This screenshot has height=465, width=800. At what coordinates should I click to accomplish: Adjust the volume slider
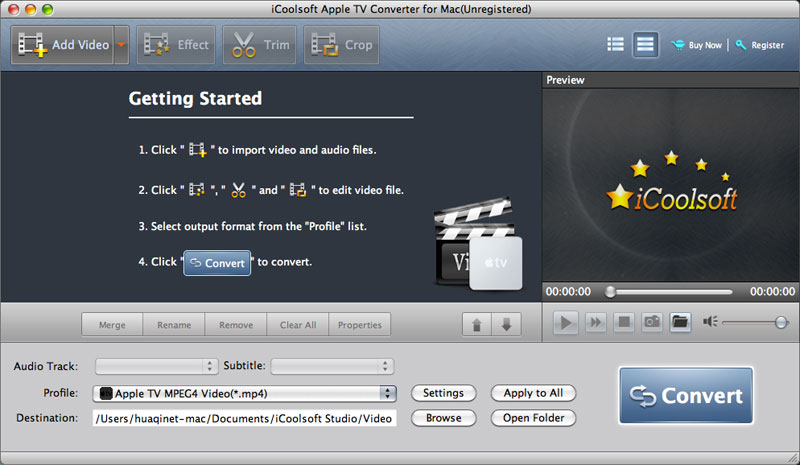pyautogui.click(x=779, y=322)
